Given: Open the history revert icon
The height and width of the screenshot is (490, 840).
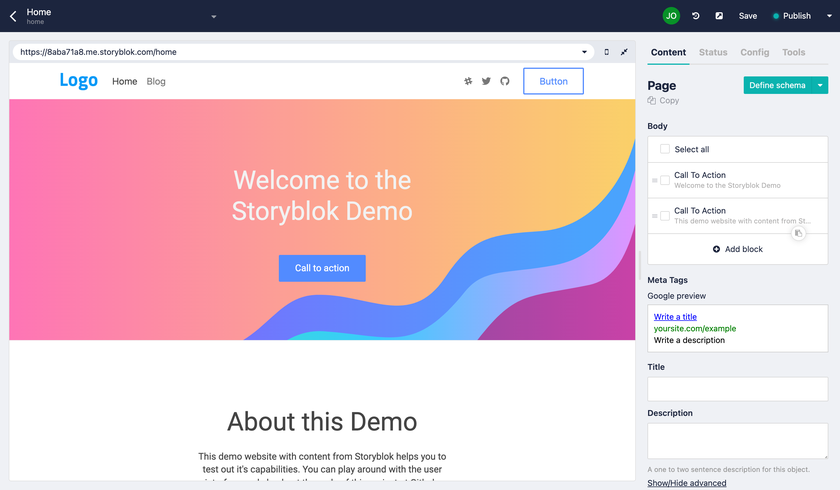Looking at the screenshot, I should pos(695,16).
